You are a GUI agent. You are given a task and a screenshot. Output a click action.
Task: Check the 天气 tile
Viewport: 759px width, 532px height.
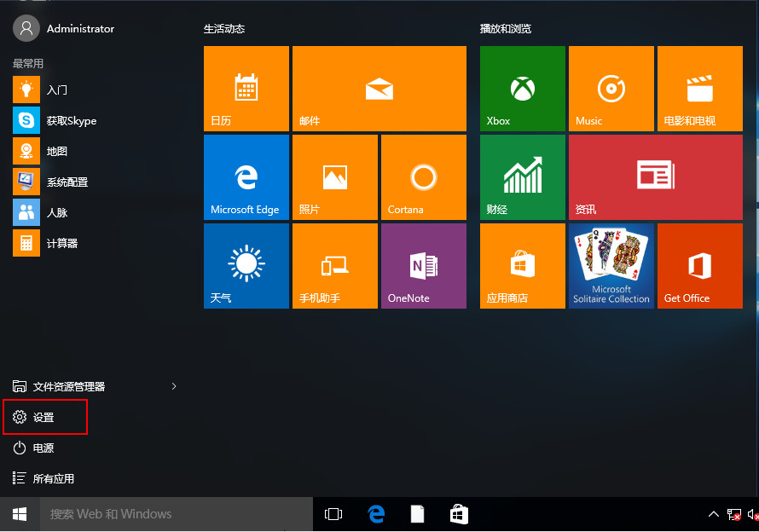point(246,265)
